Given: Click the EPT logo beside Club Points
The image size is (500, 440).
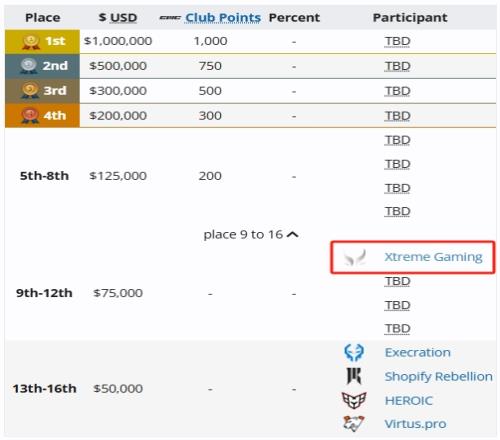Looking at the screenshot, I should [170, 18].
